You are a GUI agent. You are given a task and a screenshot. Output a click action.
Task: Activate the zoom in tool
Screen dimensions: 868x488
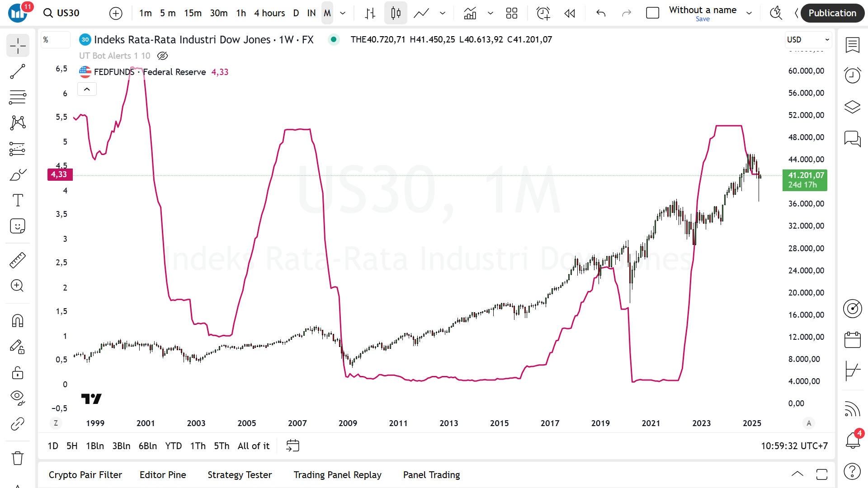(18, 286)
